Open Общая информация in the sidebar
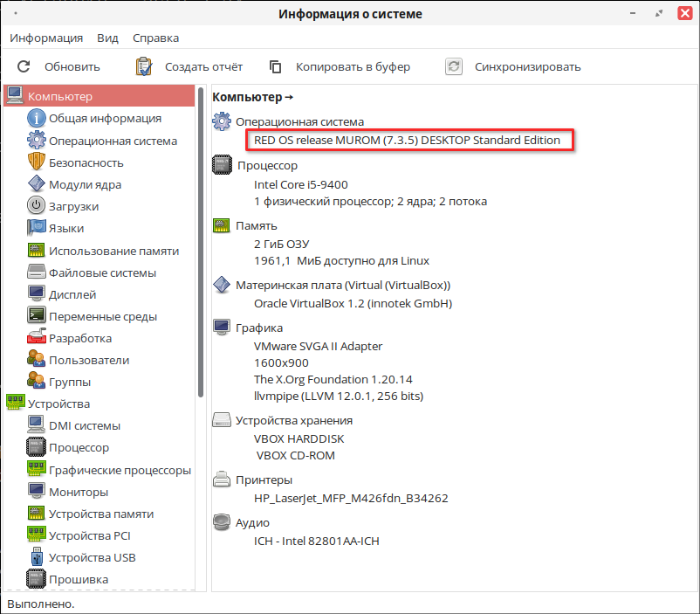The width and height of the screenshot is (700, 614). point(106,119)
